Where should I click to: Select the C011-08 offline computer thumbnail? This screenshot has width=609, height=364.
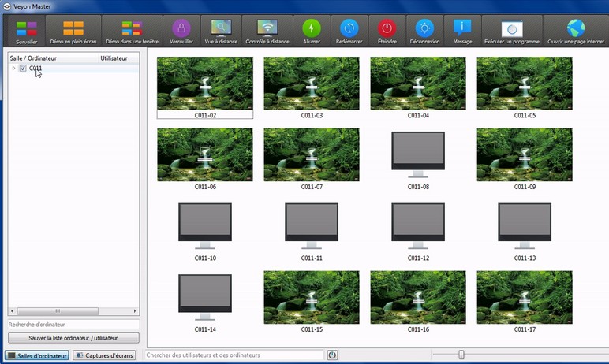click(x=418, y=159)
